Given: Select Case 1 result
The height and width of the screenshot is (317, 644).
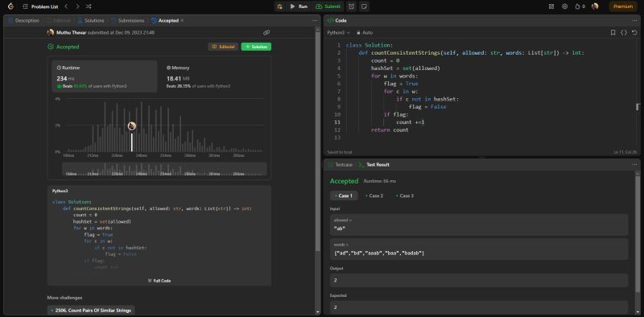Looking at the screenshot, I should click(x=344, y=196).
